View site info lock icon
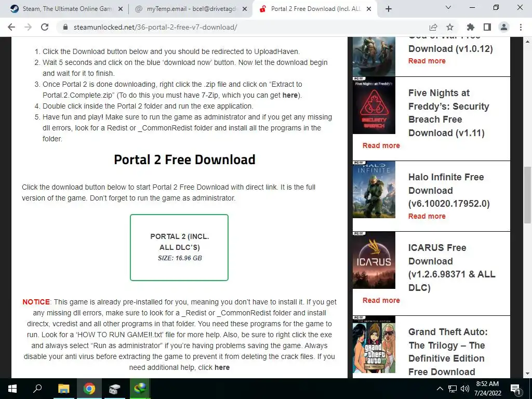Screen dimensions: 532x399 [66, 27]
